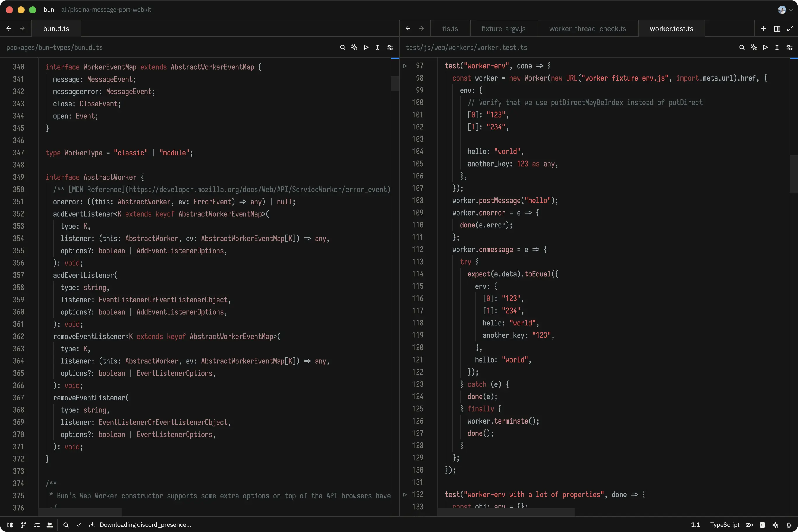This screenshot has width=798, height=532.
Task: Go forward using right pane forward arrow
Action: 421,29
